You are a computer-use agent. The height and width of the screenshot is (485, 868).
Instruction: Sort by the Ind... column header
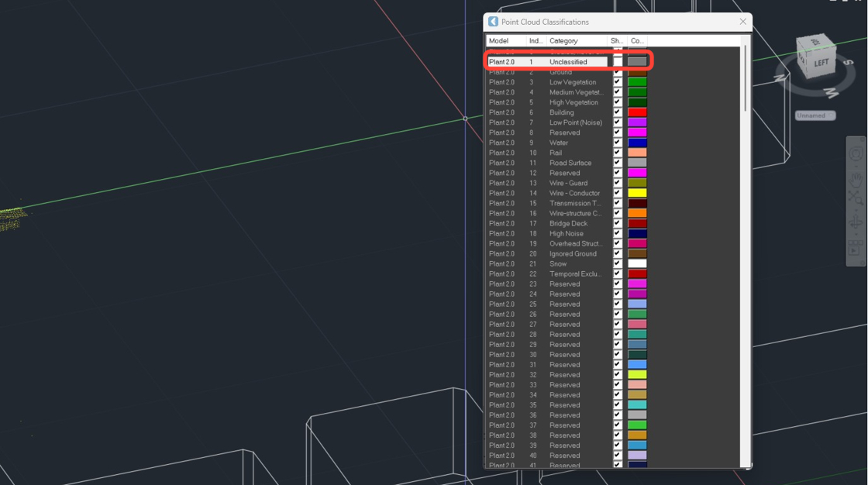[536, 40]
